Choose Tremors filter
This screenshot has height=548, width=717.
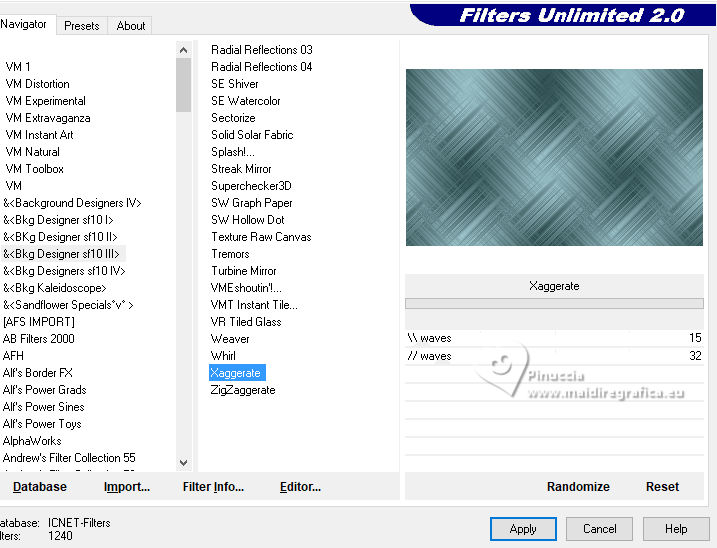click(230, 254)
